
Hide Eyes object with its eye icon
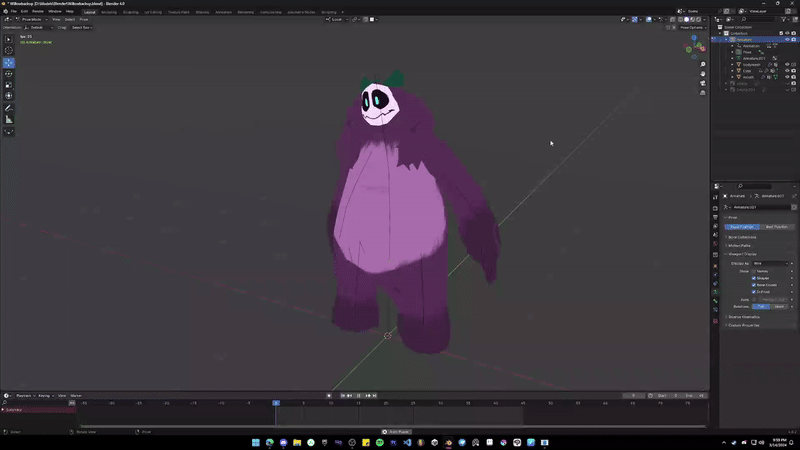(787, 71)
